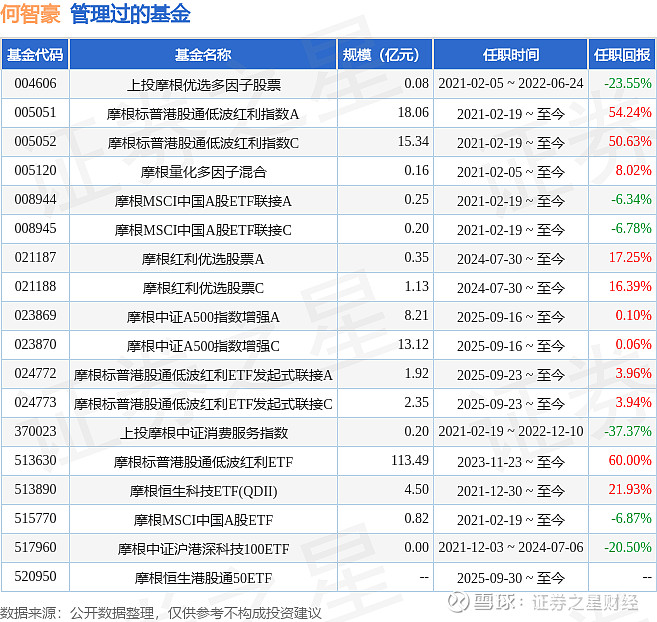
Task: Select fund code 517960
Action: [x=35, y=546]
